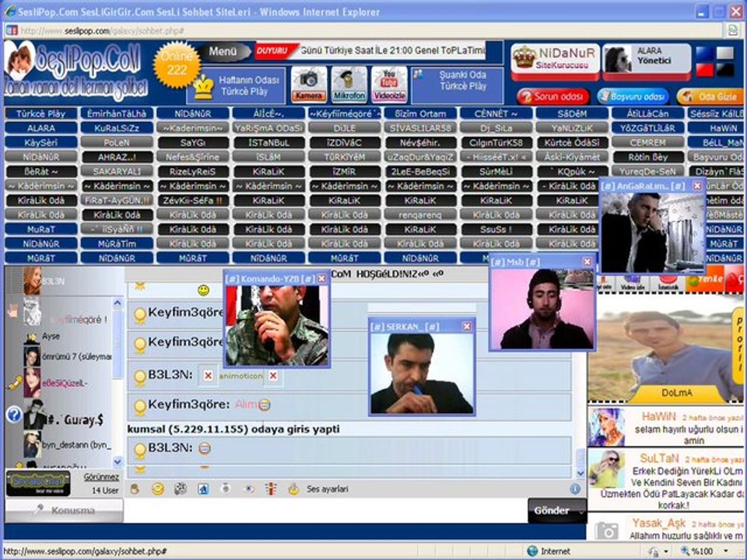This screenshot has width=747, height=560.
Task: Click the Konusma talk button
Action: (x=64, y=510)
